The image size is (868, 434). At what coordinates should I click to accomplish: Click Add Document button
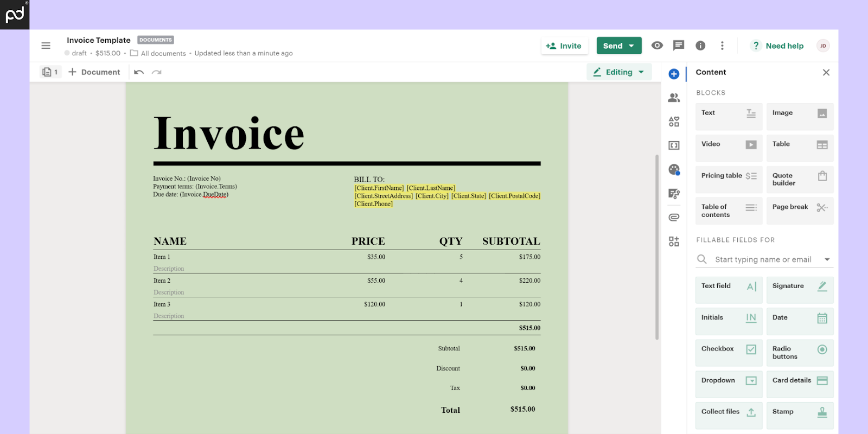click(94, 72)
